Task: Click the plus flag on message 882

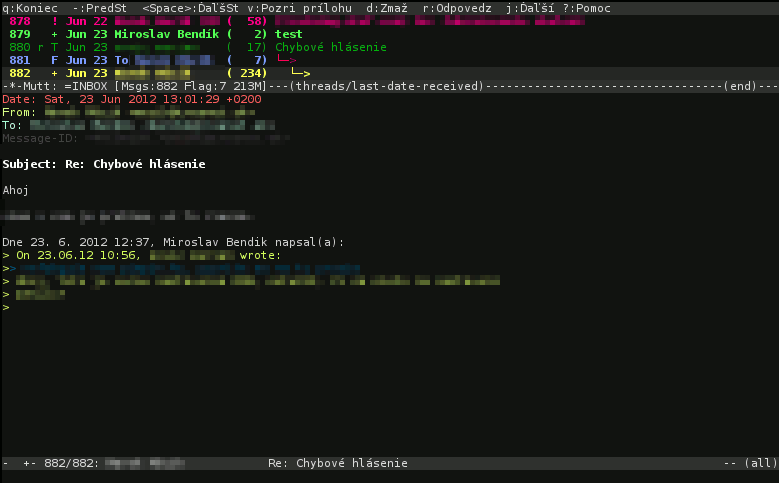Action: 55,73
